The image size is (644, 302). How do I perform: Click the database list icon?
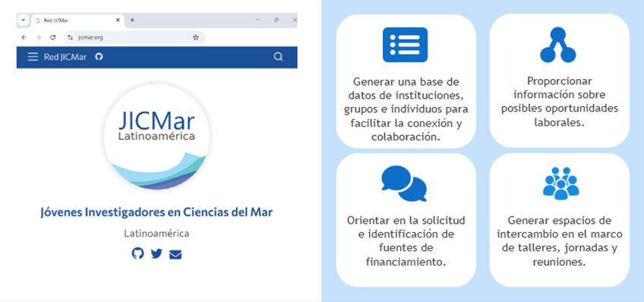pos(405,45)
